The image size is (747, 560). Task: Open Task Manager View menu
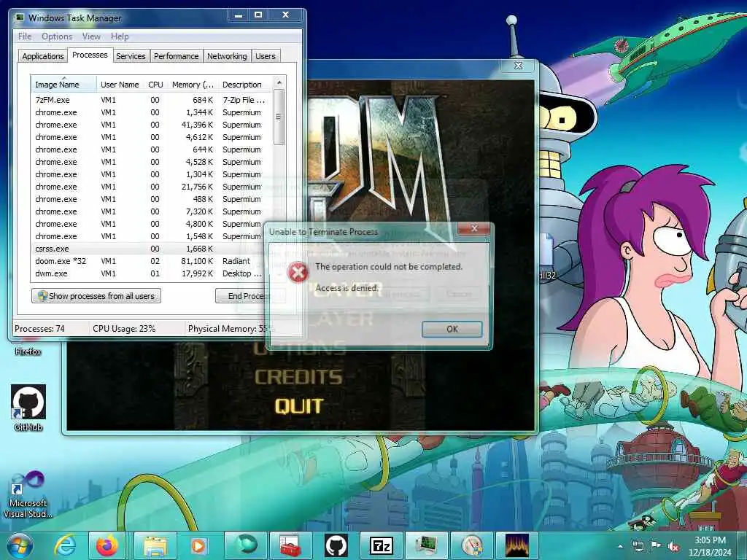(x=91, y=36)
